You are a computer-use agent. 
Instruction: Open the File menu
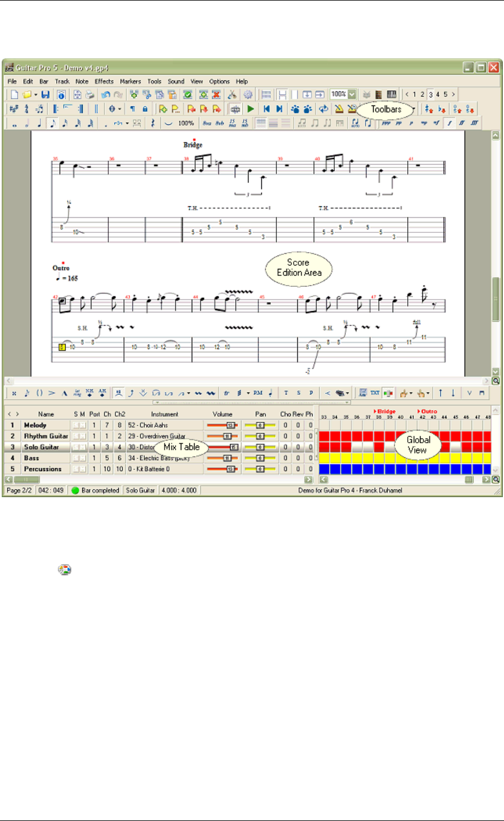(x=12, y=82)
